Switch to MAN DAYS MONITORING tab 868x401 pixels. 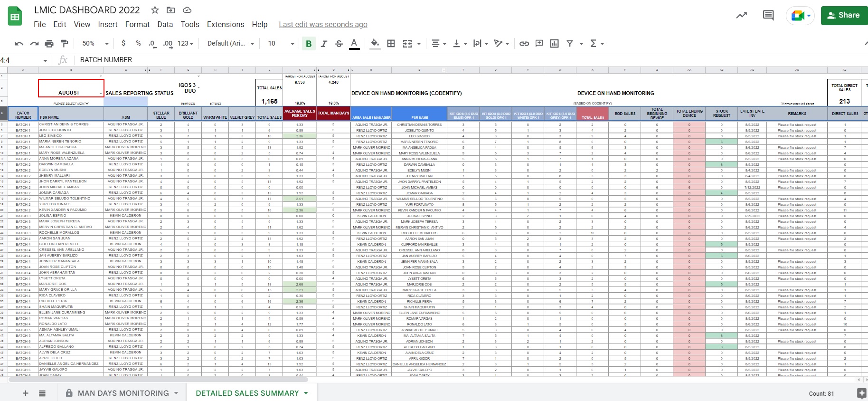point(123,393)
